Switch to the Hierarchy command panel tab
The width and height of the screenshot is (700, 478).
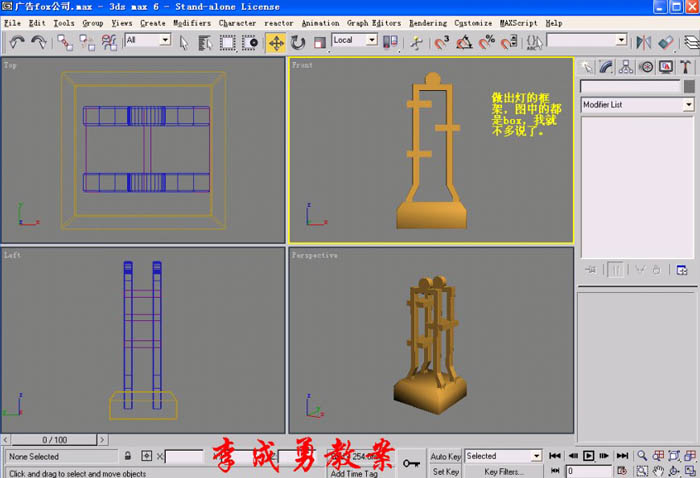coord(626,67)
